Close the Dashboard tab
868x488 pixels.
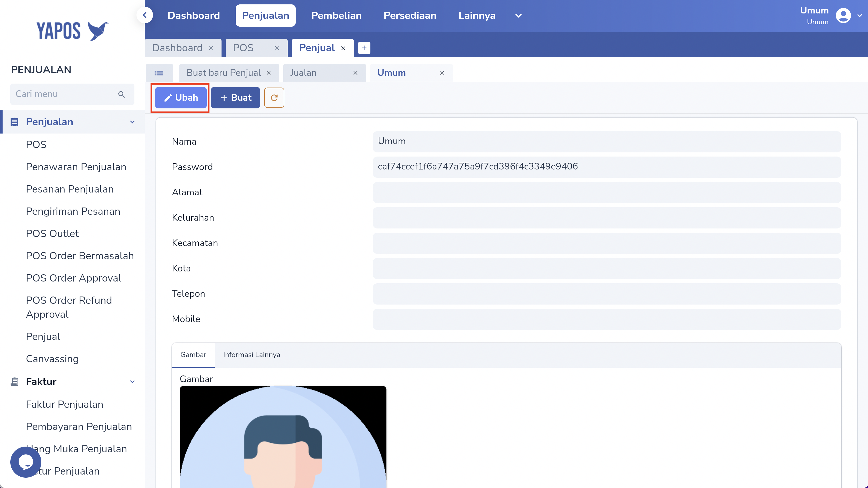coord(211,48)
